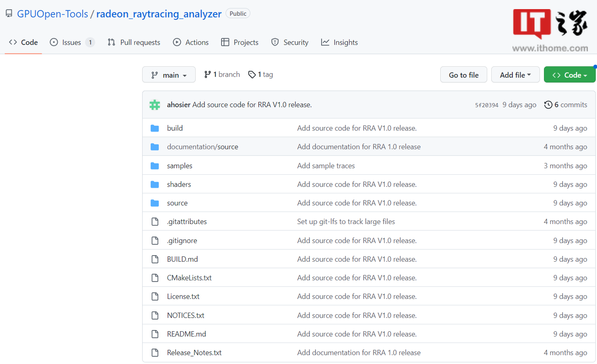The image size is (597, 364).
Task: Click the BUILD.md file icon
Action: click(155, 259)
